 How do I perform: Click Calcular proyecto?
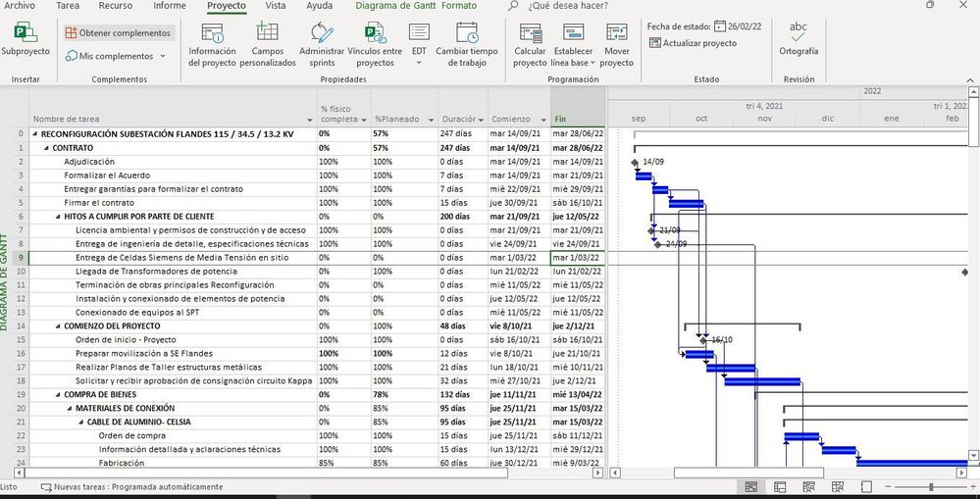point(530,45)
